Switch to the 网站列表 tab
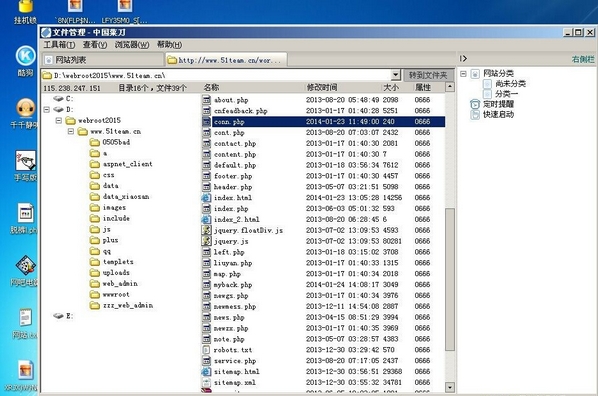The width and height of the screenshot is (598, 396). coord(103,60)
